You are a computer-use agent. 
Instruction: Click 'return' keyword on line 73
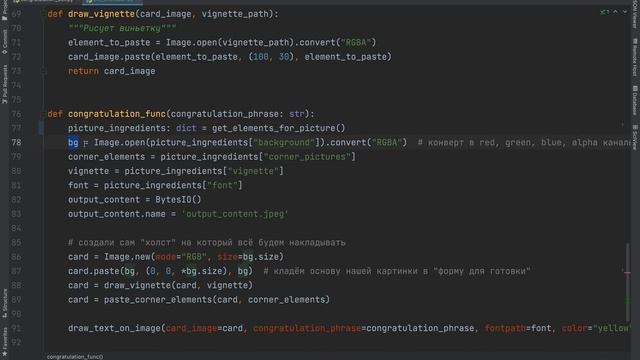[83, 71]
